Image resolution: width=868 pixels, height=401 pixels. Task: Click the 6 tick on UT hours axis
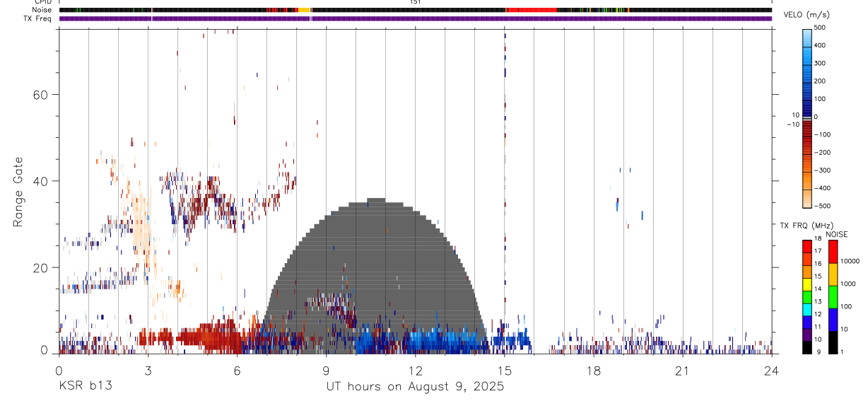click(x=237, y=371)
